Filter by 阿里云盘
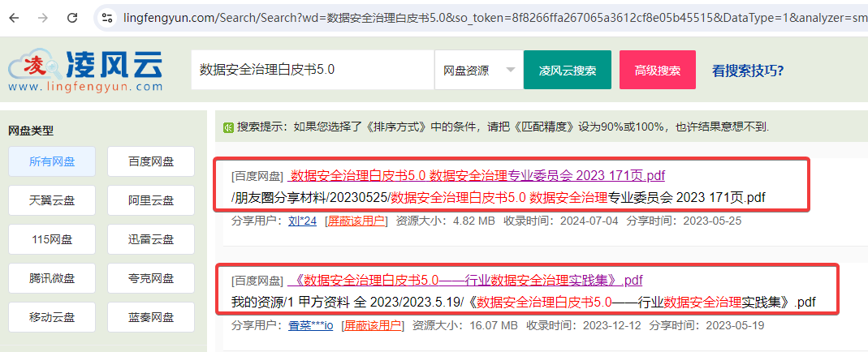 pos(151,200)
